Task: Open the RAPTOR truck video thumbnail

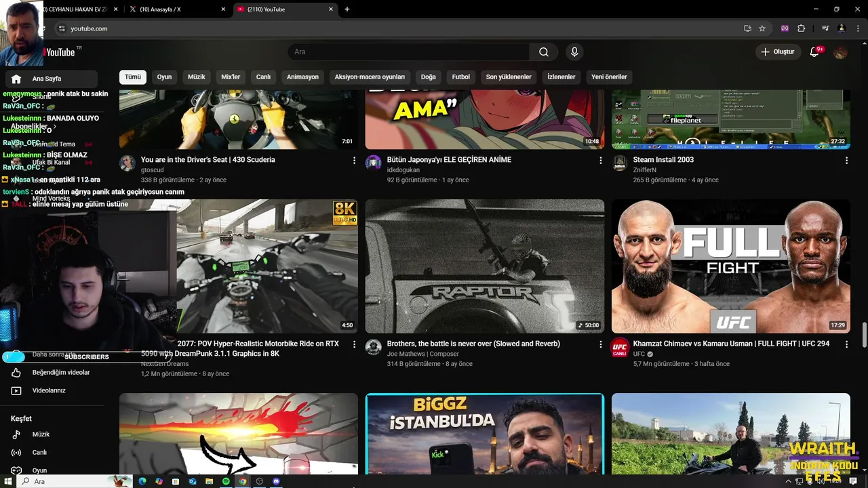Action: (x=485, y=266)
